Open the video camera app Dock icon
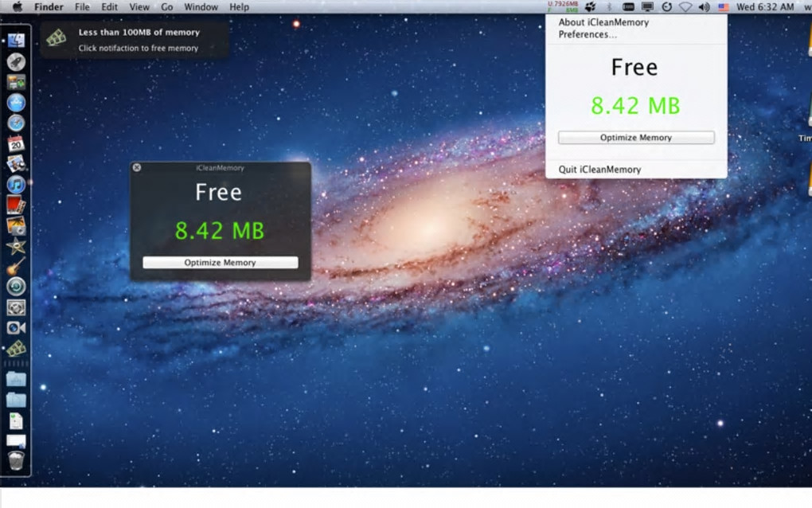The height and width of the screenshot is (508, 812). (x=16, y=328)
